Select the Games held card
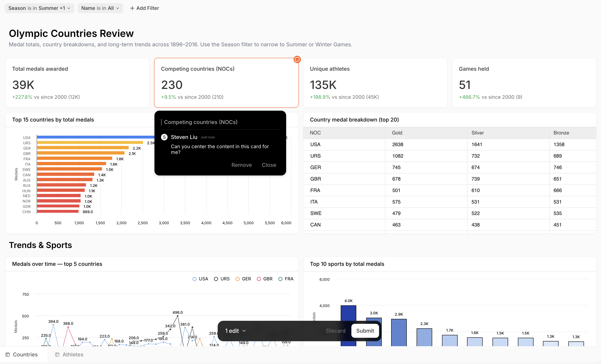Viewport: 601px width, 364px height. click(x=524, y=83)
